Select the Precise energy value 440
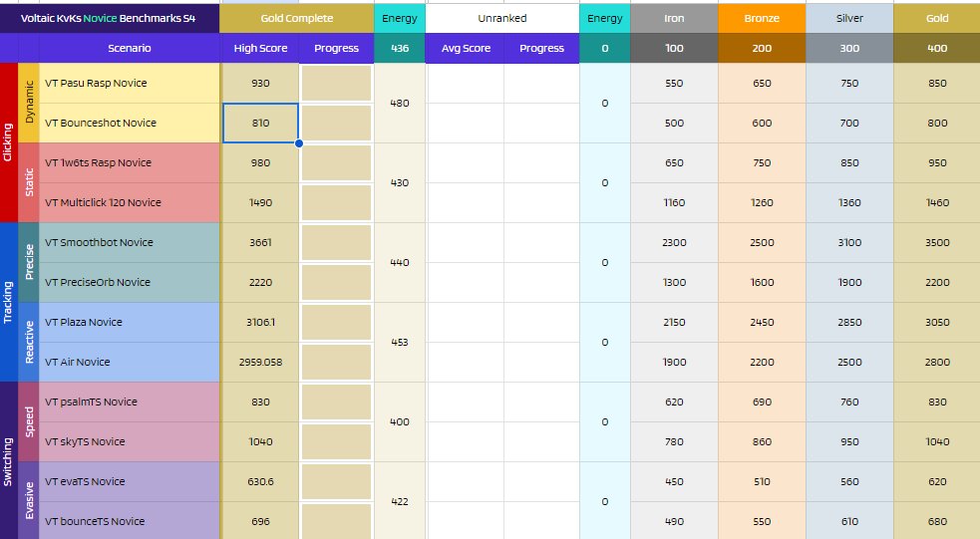The width and height of the screenshot is (980, 539). 400,263
